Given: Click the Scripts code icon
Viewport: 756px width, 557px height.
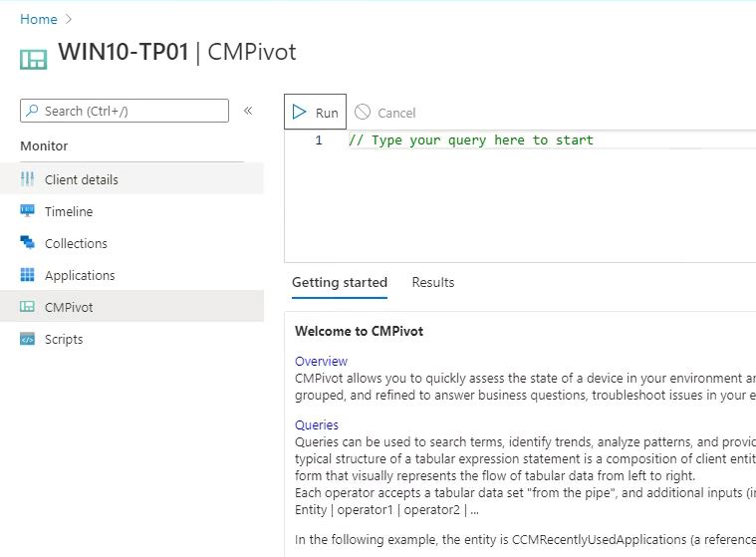Looking at the screenshot, I should pyautogui.click(x=27, y=339).
